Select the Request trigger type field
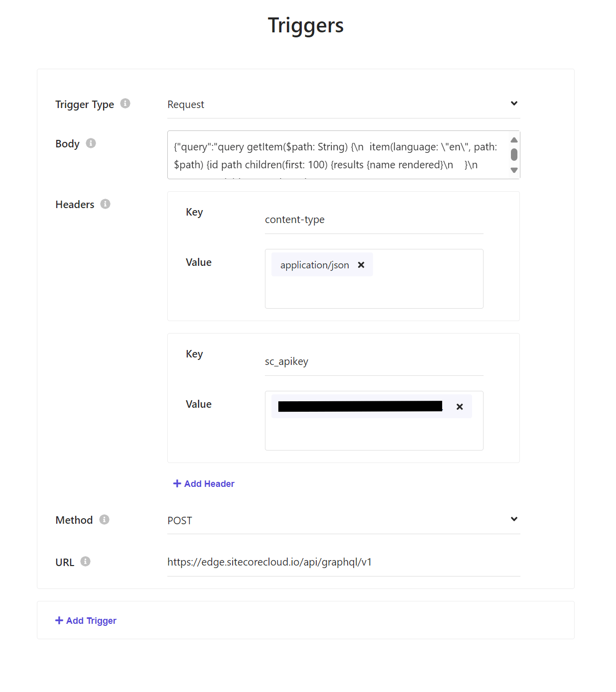 (x=344, y=105)
